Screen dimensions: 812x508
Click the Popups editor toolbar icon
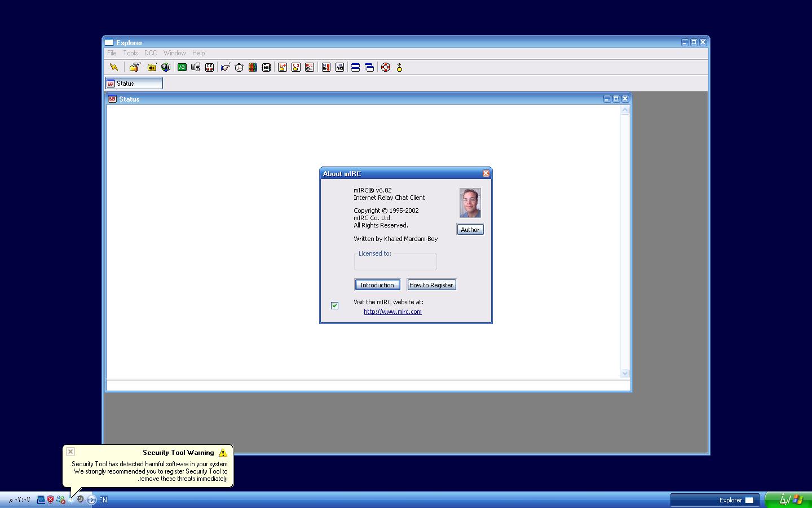(x=196, y=67)
